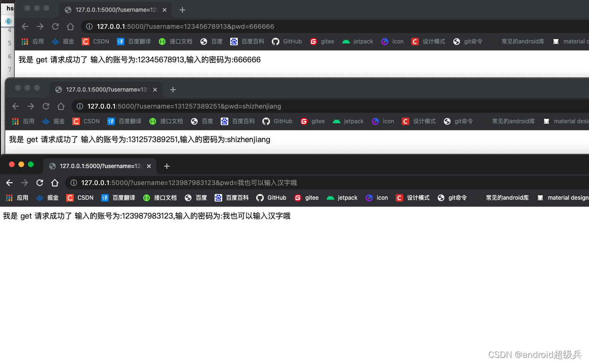Open 设计模式 bookmark in the middle window
589x364 pixels.
tap(419, 121)
